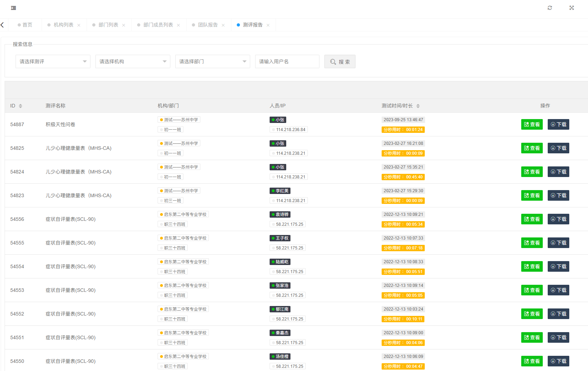The width and height of the screenshot is (588, 371).
Task: Click timestamp 2023-09-25 13:46:47
Action: (x=403, y=120)
